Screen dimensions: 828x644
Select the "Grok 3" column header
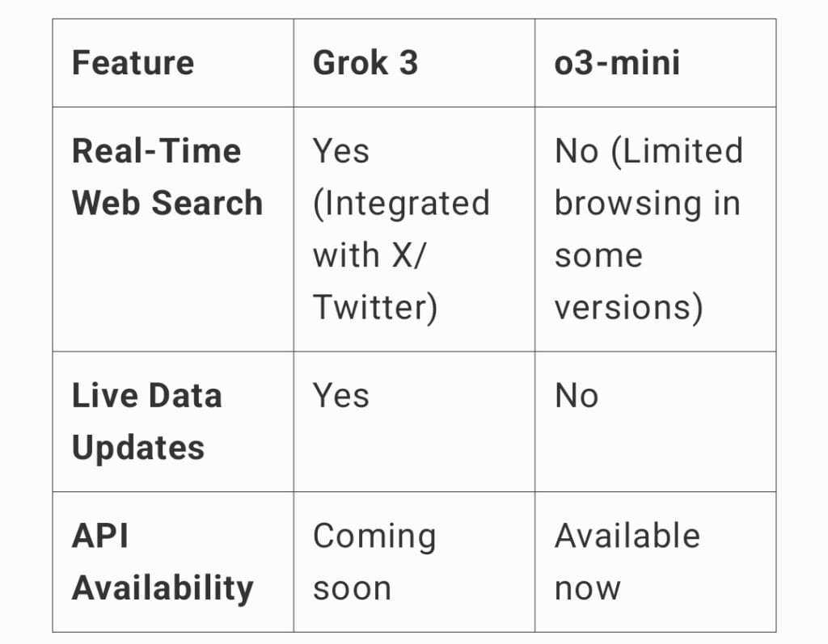[365, 63]
